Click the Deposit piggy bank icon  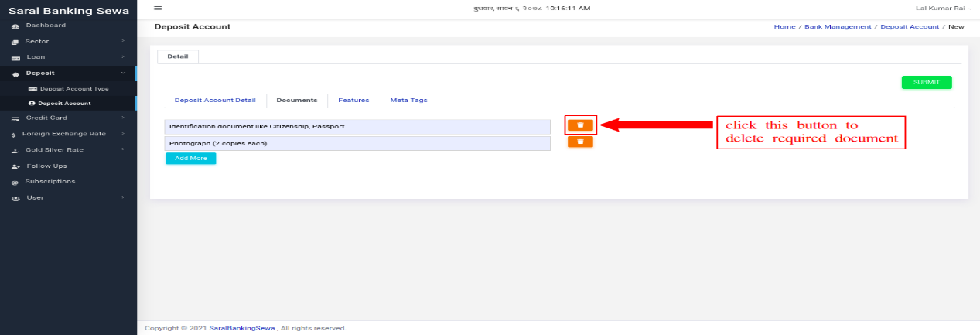[x=15, y=73]
